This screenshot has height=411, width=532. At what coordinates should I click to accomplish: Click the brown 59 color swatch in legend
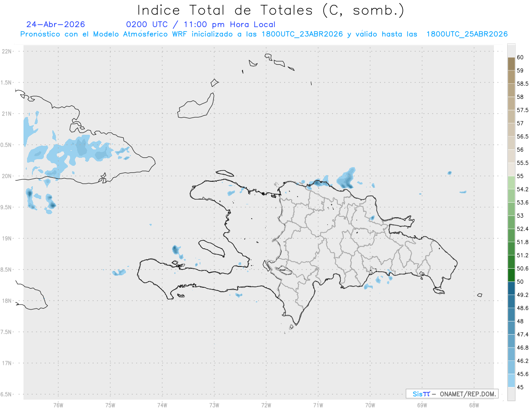(511, 63)
